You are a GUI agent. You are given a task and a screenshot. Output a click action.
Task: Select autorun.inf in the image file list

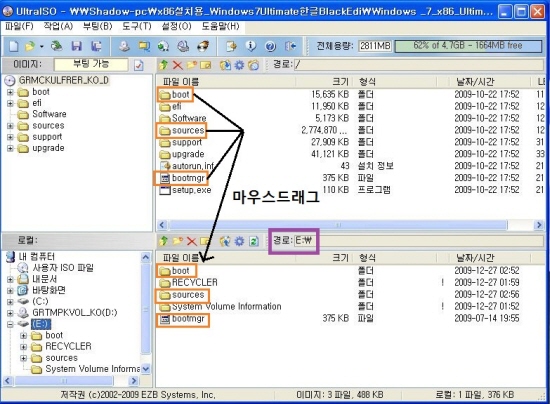click(187, 166)
